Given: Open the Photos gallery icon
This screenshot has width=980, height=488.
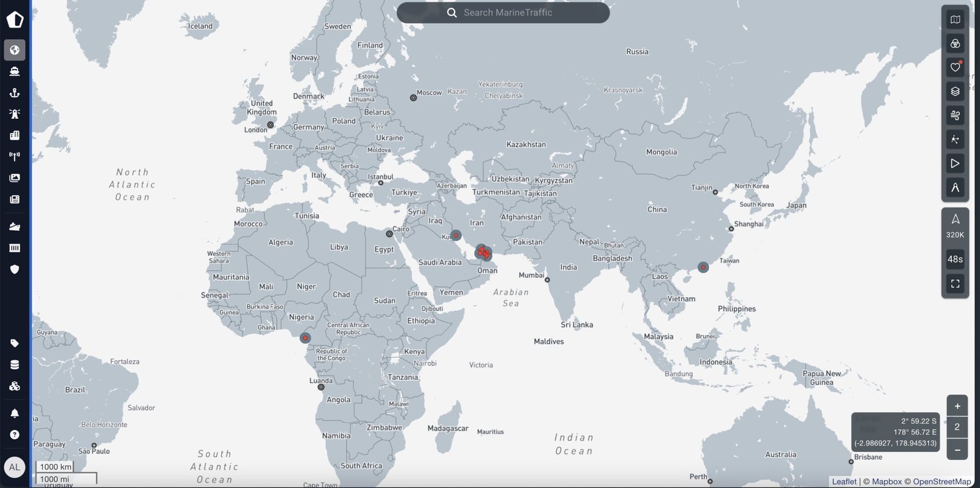Looking at the screenshot, I should (15, 178).
